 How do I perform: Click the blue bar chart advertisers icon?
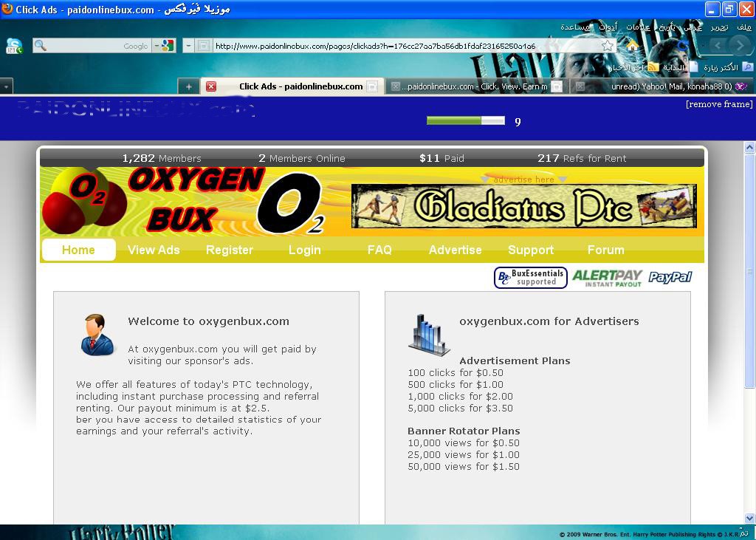pos(429,335)
